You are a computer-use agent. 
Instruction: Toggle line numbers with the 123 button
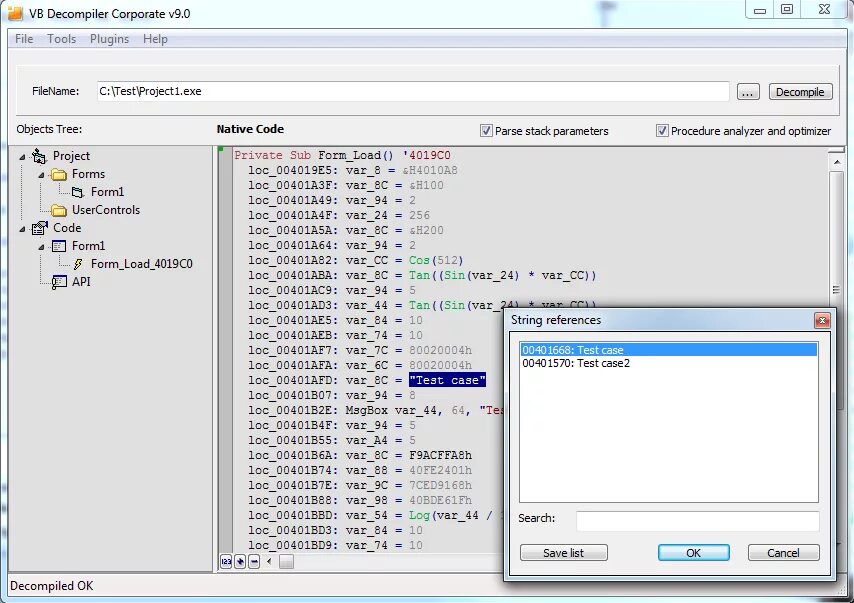coord(226,561)
